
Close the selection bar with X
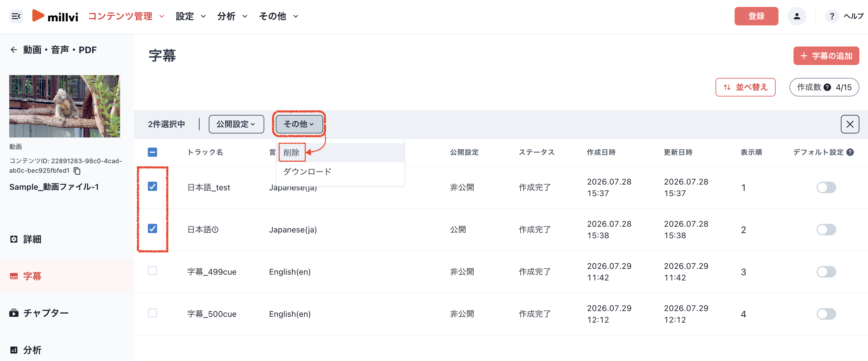pos(850,124)
